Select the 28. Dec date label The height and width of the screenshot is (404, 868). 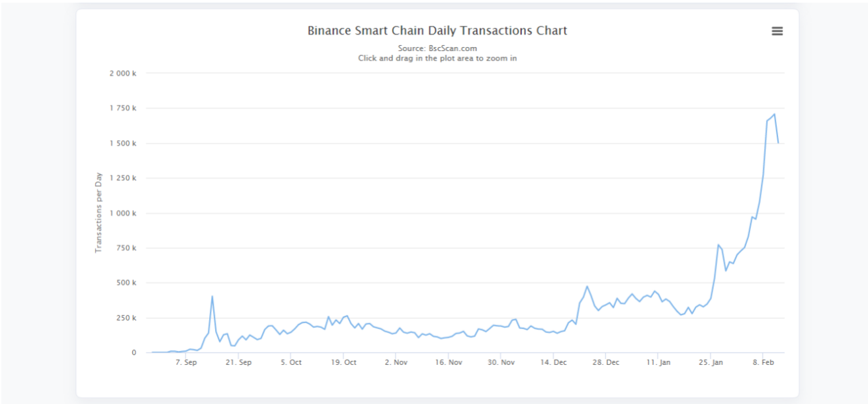[606, 362]
